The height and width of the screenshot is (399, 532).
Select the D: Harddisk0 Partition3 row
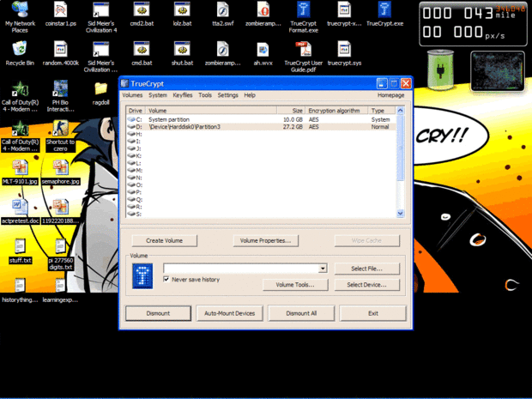[x=261, y=126]
